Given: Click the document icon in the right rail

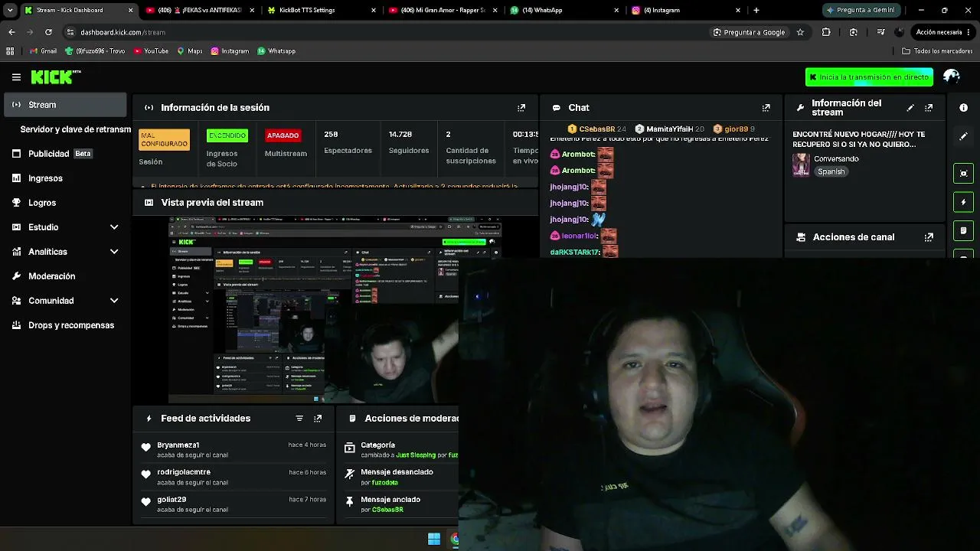Looking at the screenshot, I should click(963, 230).
